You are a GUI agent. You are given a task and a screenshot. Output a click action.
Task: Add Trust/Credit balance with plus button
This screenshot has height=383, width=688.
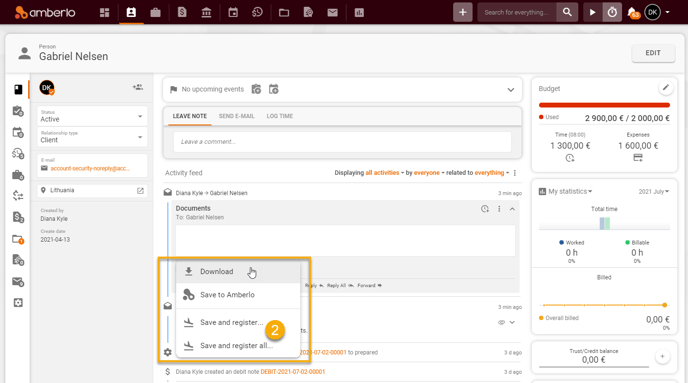tap(663, 357)
